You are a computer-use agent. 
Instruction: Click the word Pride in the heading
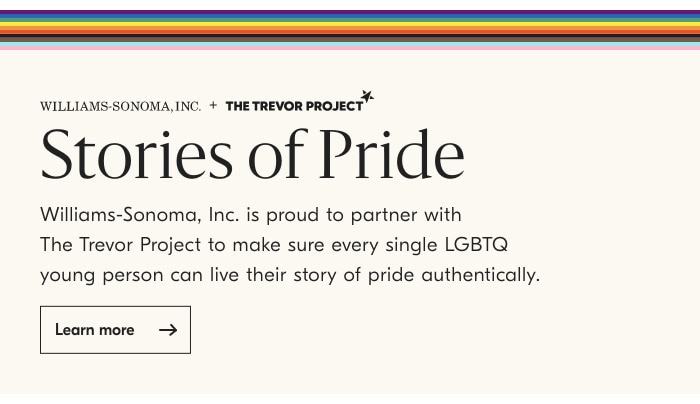pyautogui.click(x=391, y=155)
